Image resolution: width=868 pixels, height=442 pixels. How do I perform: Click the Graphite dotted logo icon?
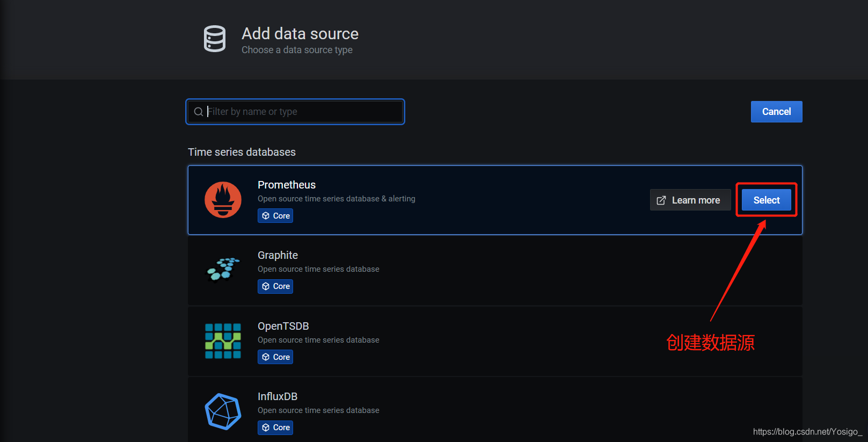223,270
